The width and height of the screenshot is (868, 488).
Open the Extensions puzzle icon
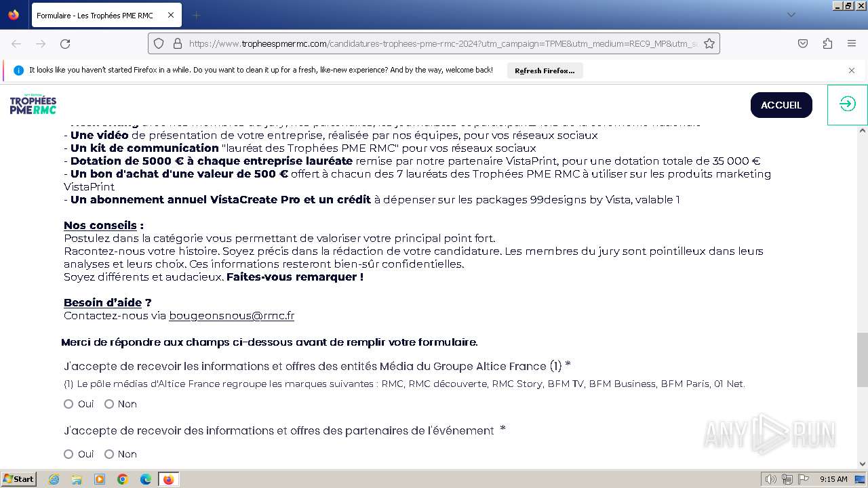[827, 43]
